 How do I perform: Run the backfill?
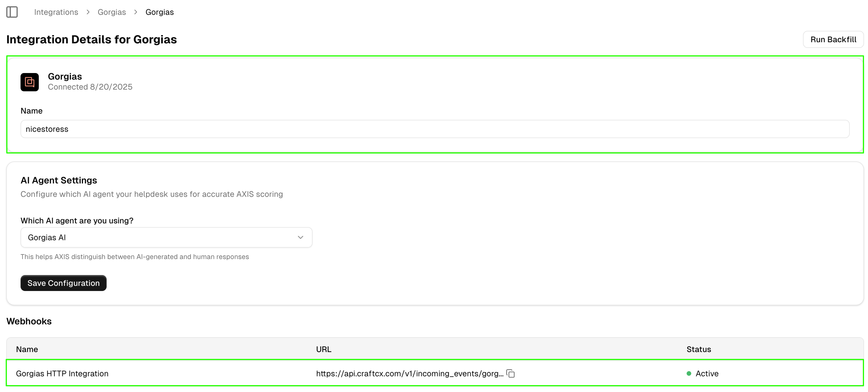pyautogui.click(x=833, y=39)
